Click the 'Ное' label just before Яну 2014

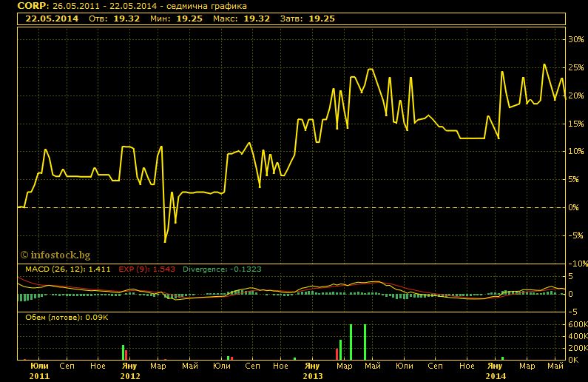(x=467, y=366)
